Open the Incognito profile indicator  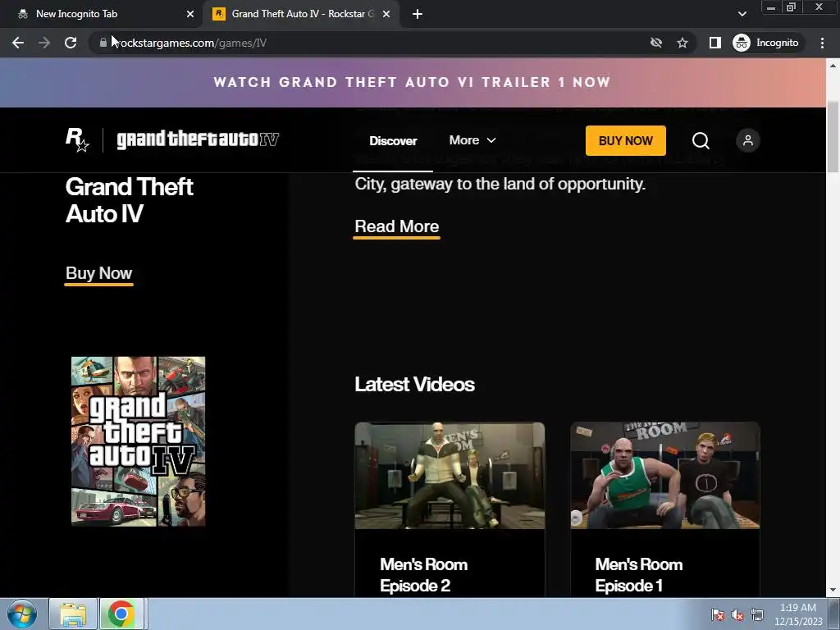pyautogui.click(x=766, y=43)
